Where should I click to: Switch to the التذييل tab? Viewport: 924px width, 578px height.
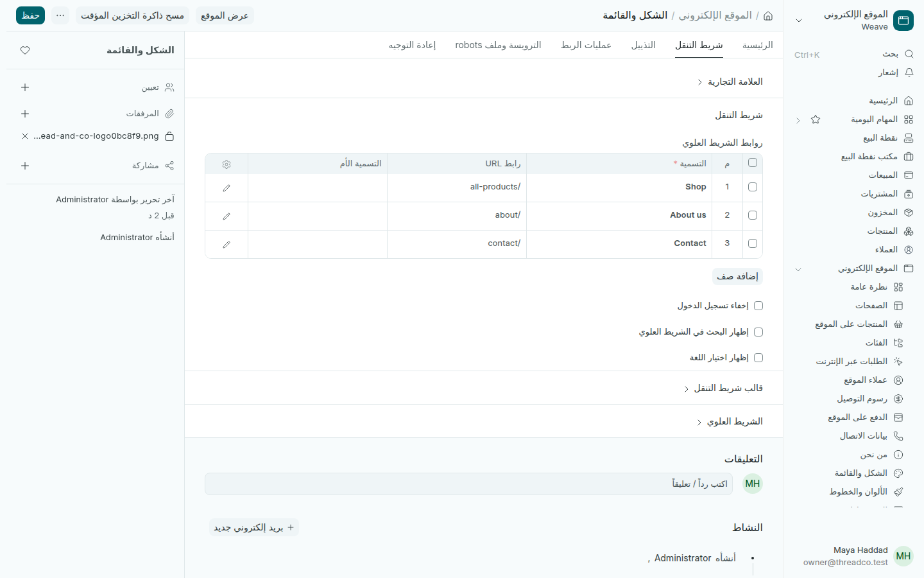(644, 45)
